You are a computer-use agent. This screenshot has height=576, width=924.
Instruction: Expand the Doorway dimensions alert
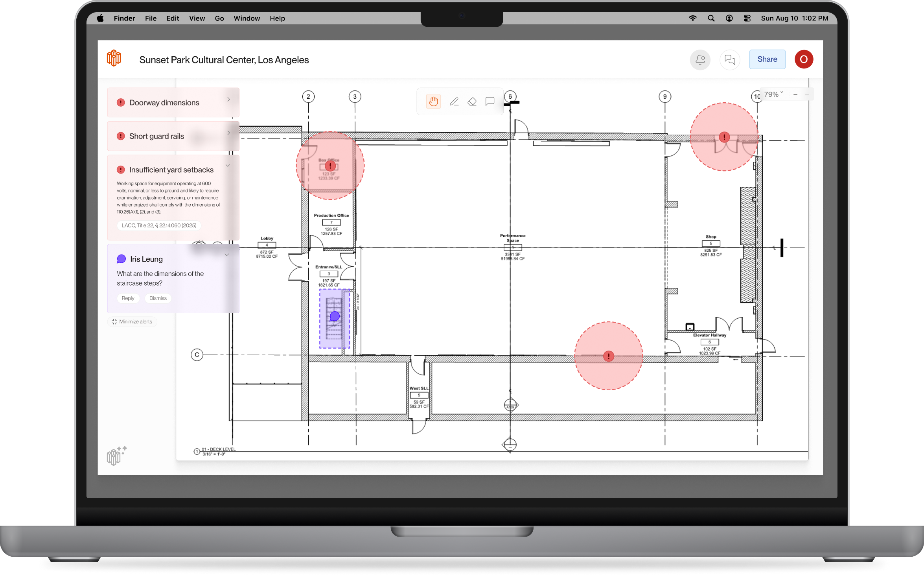click(228, 99)
